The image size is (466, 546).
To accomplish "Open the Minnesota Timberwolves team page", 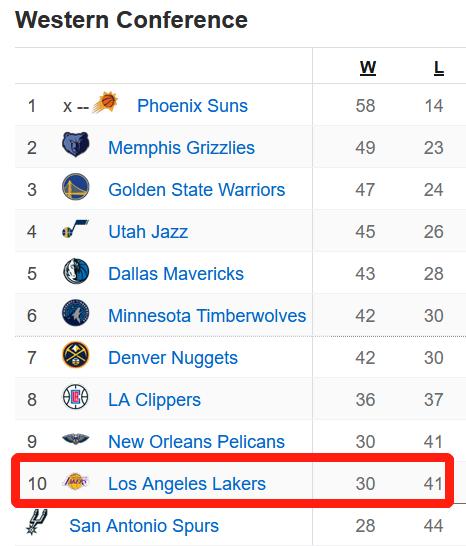I will 207,316.
